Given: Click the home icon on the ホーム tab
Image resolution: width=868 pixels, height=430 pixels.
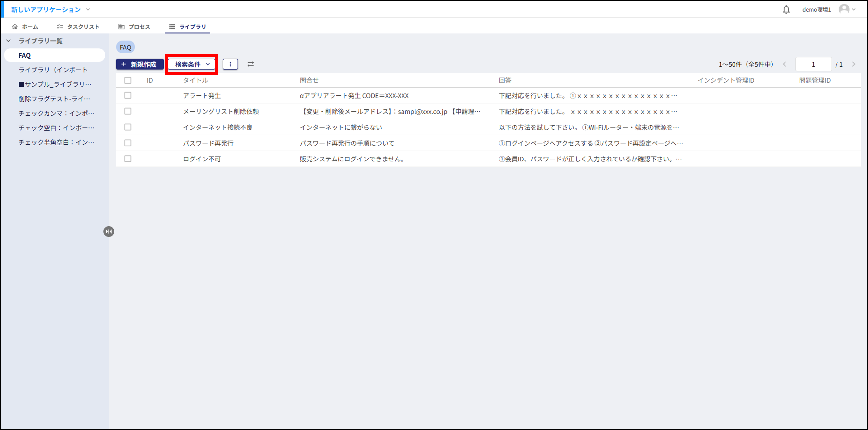Looking at the screenshot, I should pos(15,26).
